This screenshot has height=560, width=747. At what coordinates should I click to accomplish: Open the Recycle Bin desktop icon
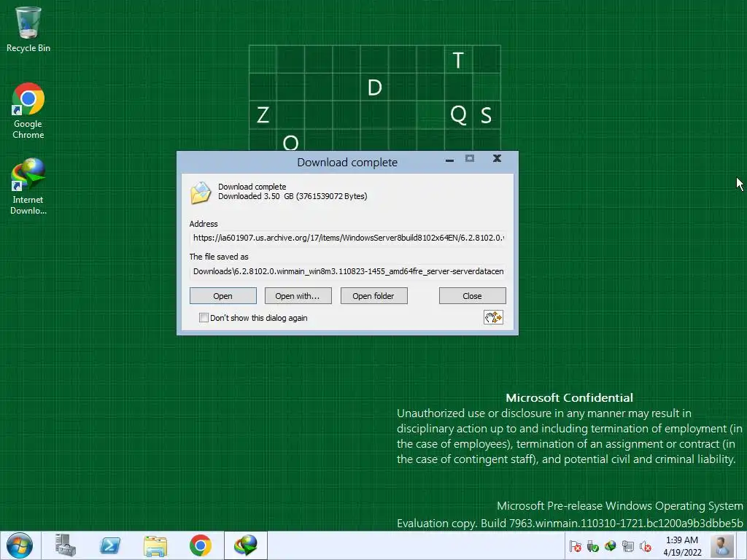(28, 29)
